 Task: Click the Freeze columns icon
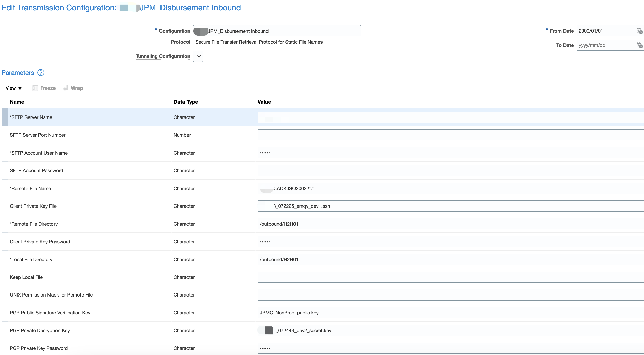pyautogui.click(x=35, y=88)
